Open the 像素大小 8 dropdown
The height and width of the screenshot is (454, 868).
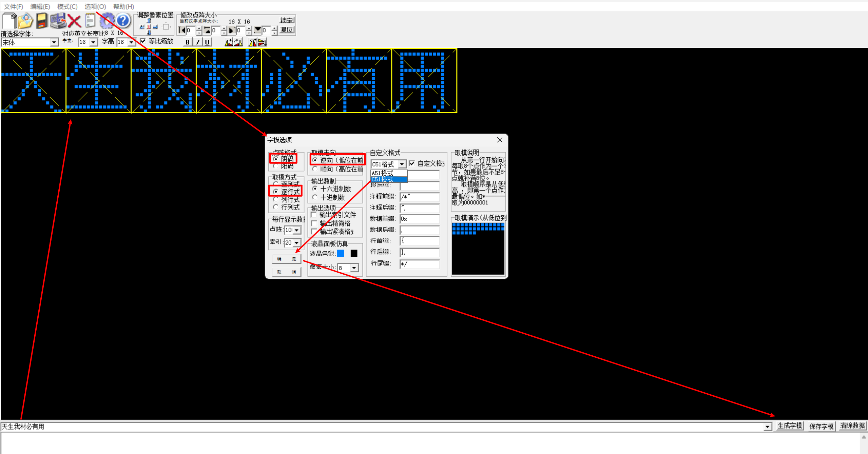click(x=354, y=268)
